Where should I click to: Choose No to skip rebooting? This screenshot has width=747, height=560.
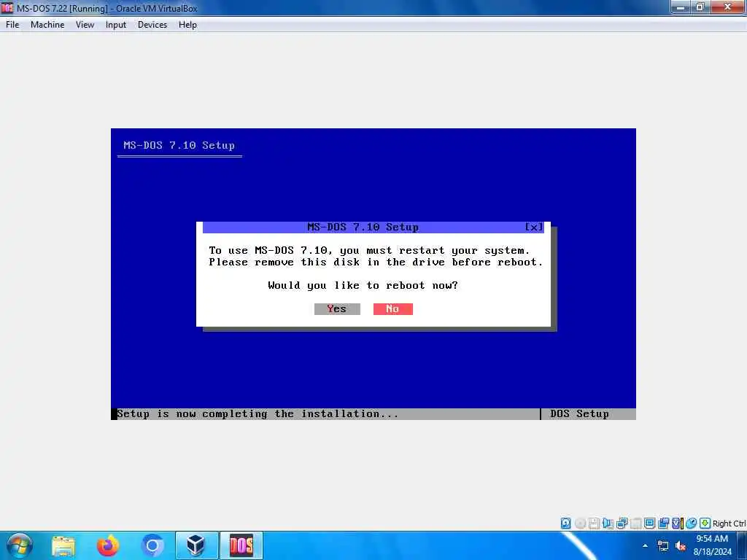[x=393, y=309]
